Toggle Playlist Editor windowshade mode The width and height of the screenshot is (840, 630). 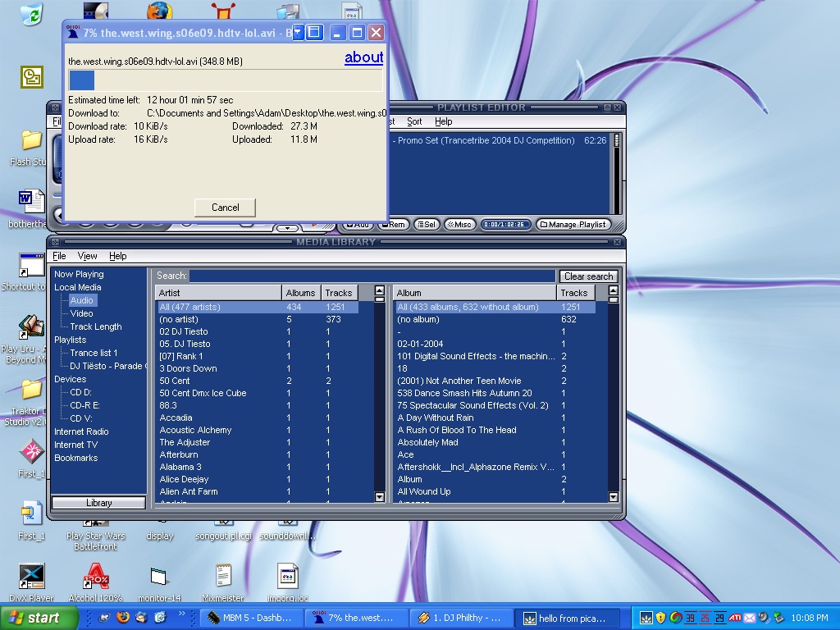(607, 107)
